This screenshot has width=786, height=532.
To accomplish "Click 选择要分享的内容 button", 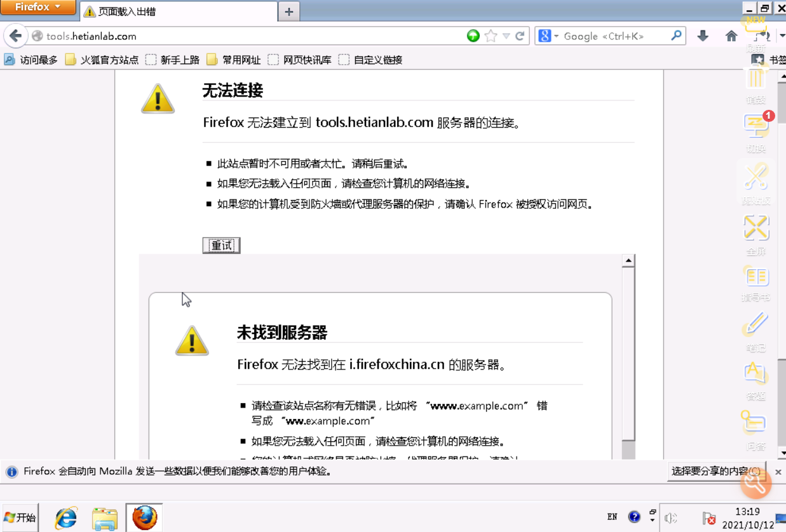I will pos(715,472).
